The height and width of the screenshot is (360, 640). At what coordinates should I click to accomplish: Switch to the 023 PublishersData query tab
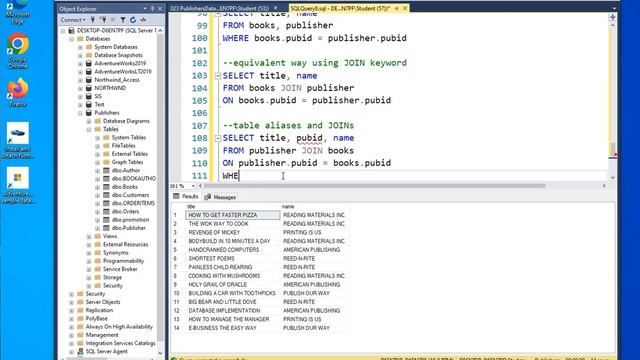pos(220,8)
